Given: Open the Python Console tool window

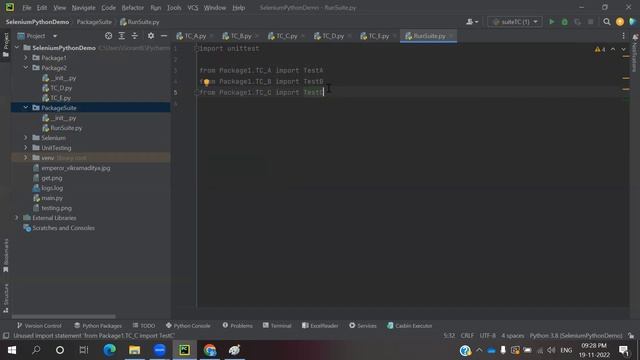Looking at the screenshot, I should tap(188, 326).
